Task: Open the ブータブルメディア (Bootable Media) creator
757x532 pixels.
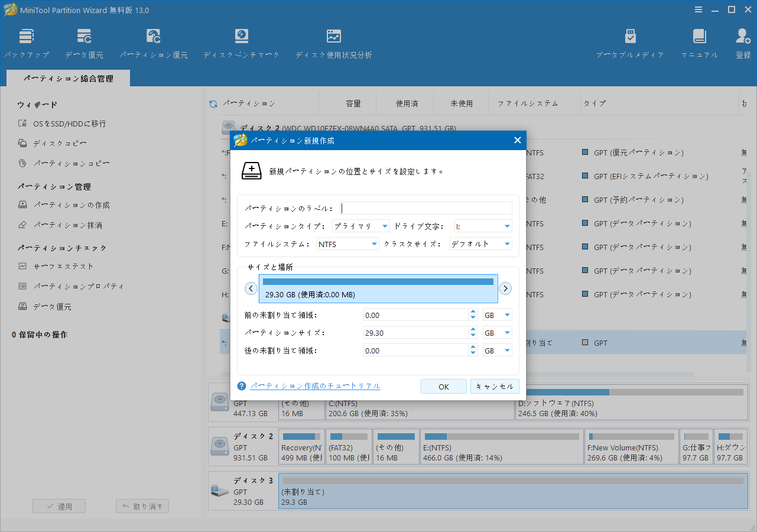Action: (x=630, y=41)
